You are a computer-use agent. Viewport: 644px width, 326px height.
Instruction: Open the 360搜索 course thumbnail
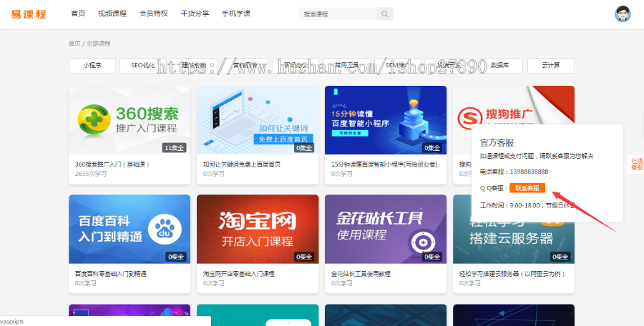130,119
